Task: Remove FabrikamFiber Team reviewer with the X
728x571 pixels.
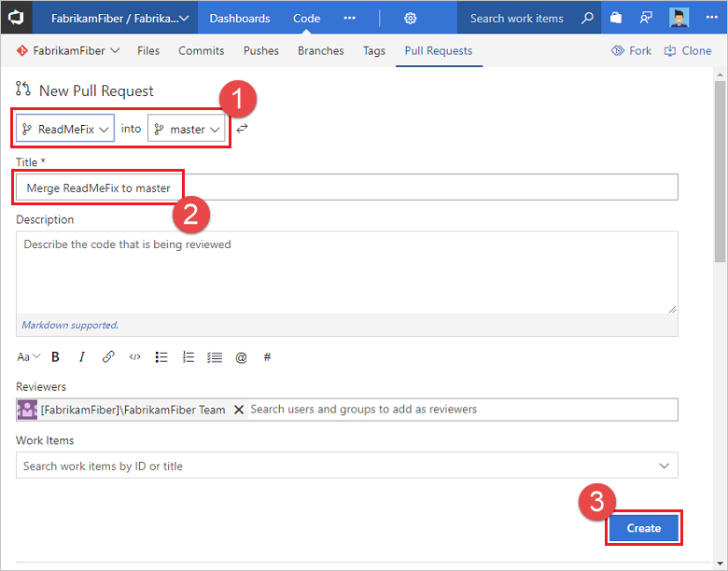Action: point(239,410)
